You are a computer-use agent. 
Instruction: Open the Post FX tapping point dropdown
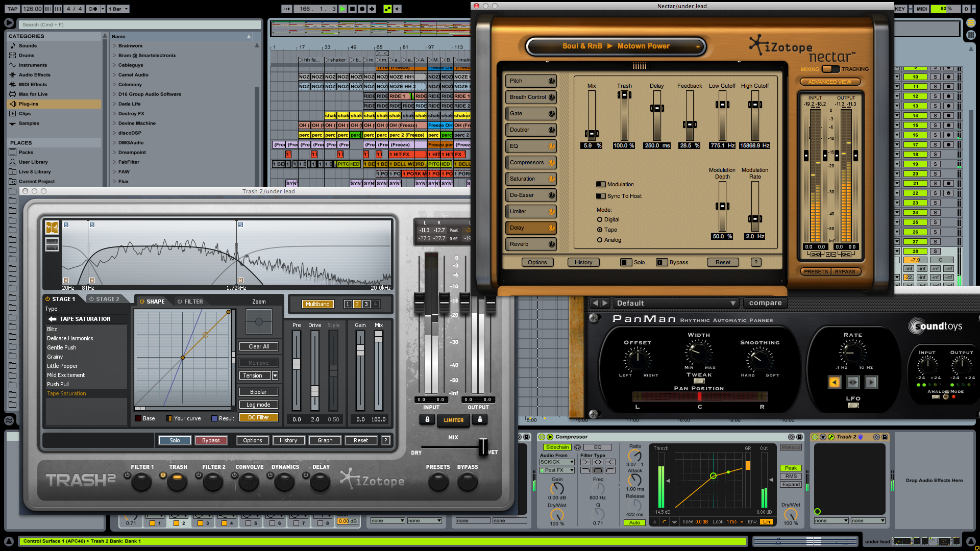click(557, 470)
